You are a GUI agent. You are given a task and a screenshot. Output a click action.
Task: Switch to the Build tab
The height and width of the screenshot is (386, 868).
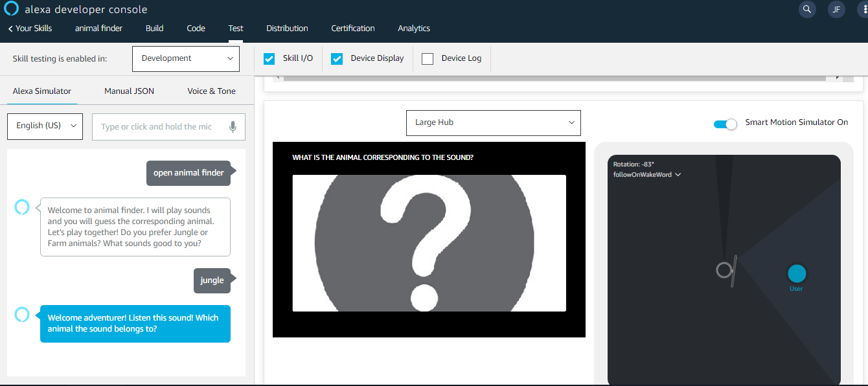pyautogui.click(x=154, y=28)
